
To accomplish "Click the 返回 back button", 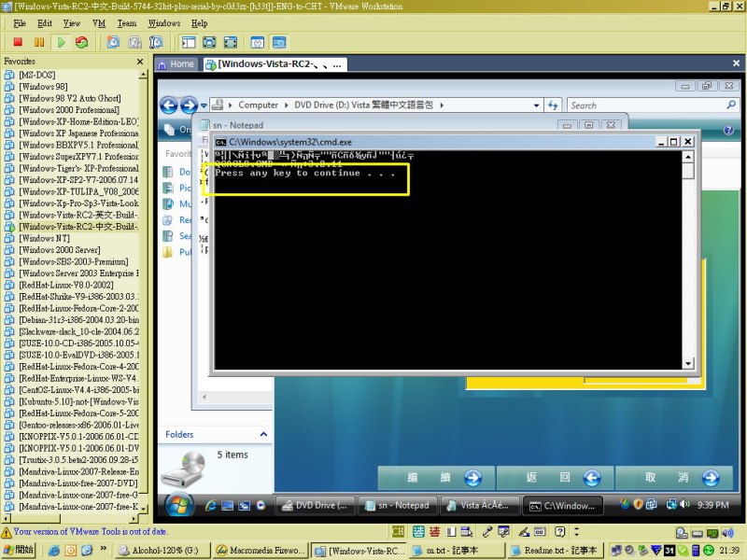I will click(555, 478).
